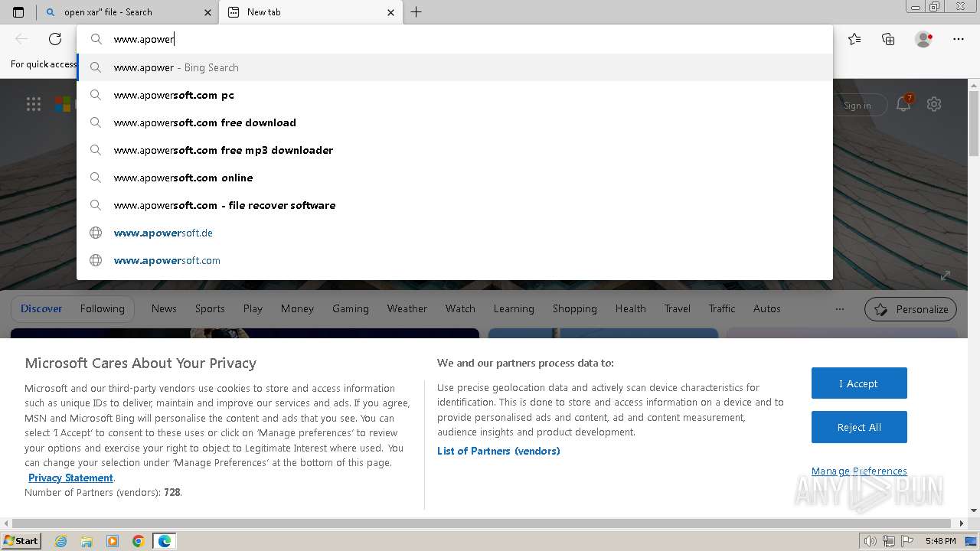Open the tab actions menu icon
Image resolution: width=980 pixels, height=551 pixels.
tap(18, 12)
